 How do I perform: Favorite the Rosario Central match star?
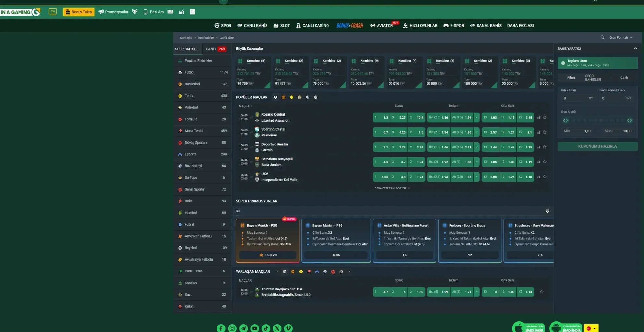545,117
